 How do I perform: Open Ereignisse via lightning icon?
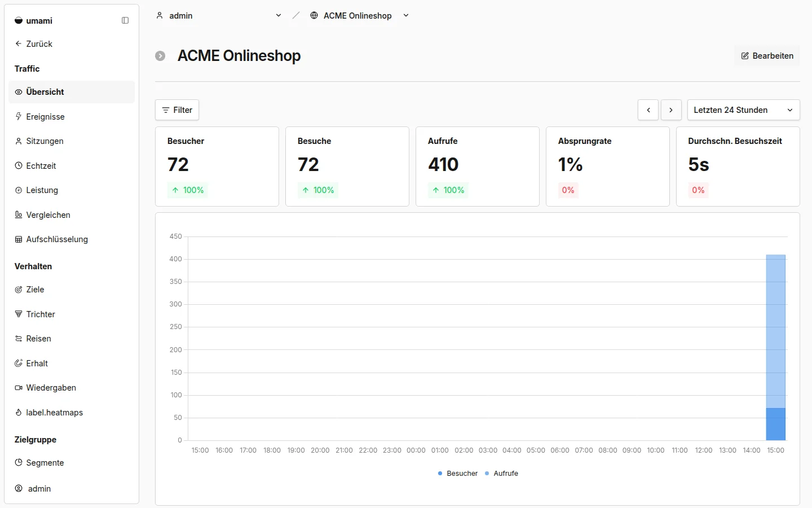19,116
